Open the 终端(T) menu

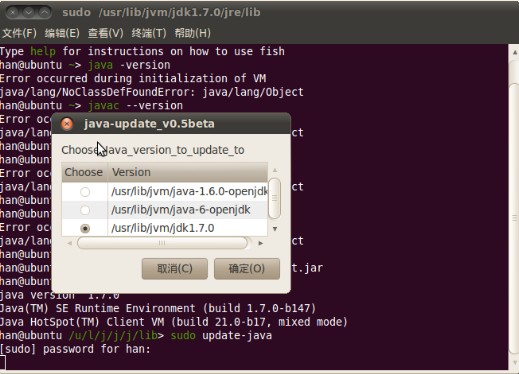[x=149, y=33]
